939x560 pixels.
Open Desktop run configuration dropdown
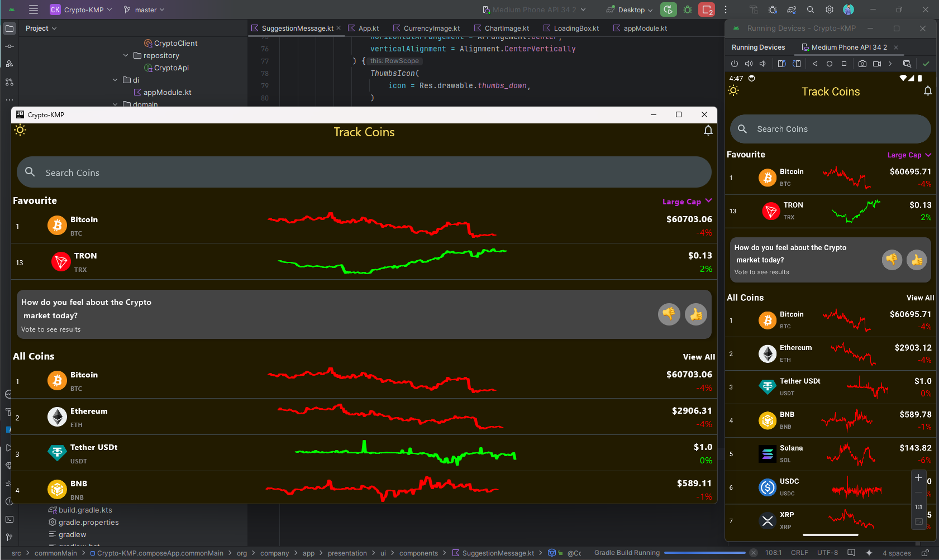pos(630,9)
